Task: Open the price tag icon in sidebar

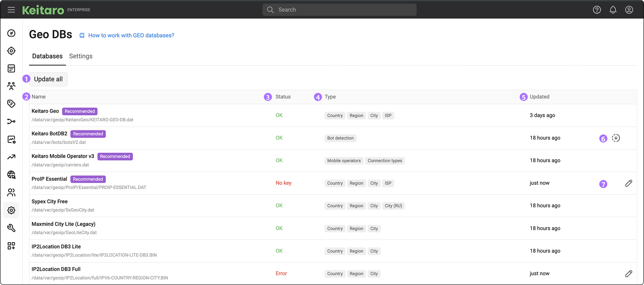Action: coord(12,104)
